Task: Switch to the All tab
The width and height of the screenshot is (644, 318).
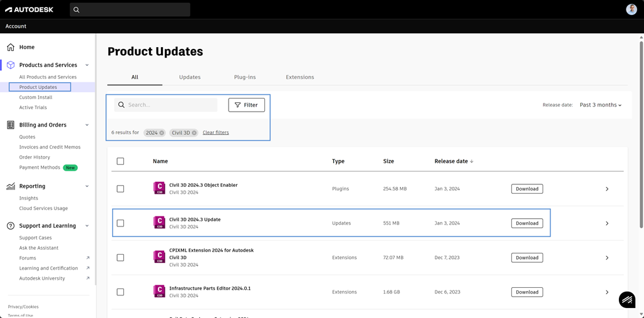Action: pyautogui.click(x=135, y=77)
